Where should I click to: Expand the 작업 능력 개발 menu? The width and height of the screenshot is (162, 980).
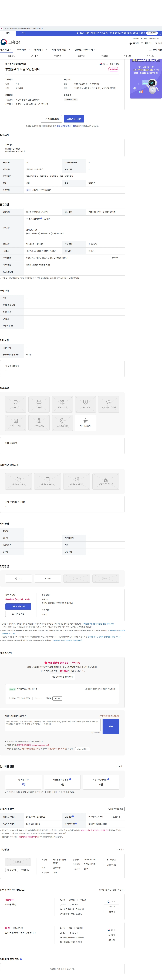coord(61,50)
